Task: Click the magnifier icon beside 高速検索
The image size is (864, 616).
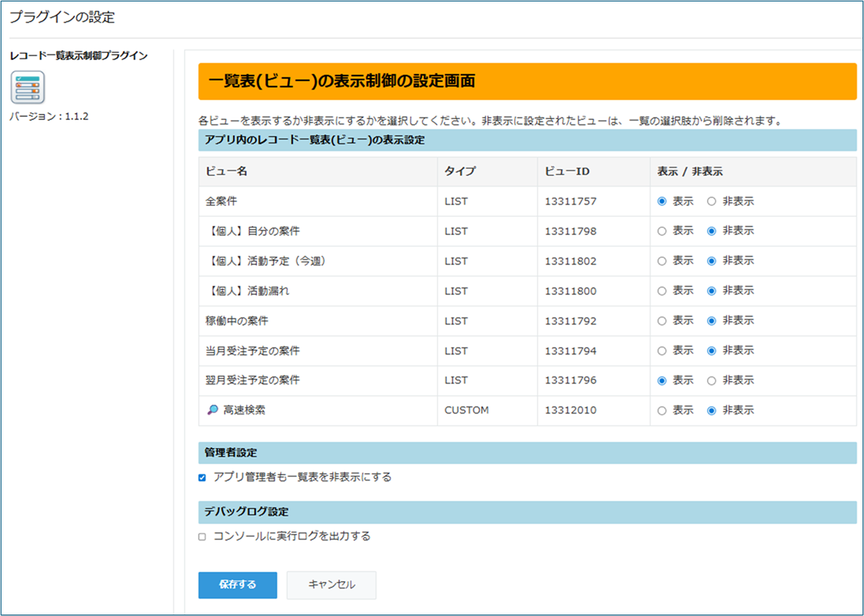Action: (212, 410)
